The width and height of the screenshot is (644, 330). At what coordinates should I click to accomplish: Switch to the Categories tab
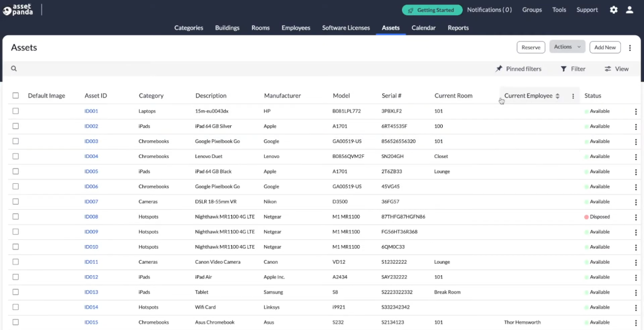(x=189, y=28)
